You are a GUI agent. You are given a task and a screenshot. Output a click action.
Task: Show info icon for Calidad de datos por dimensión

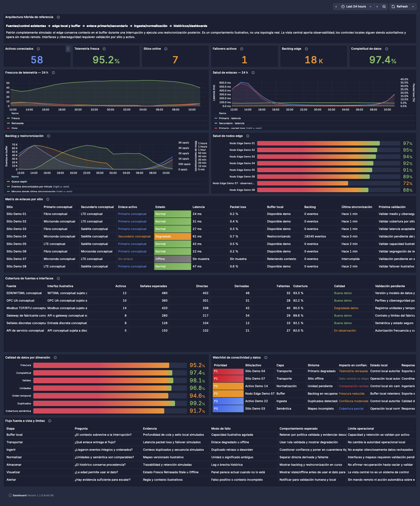tap(55, 358)
